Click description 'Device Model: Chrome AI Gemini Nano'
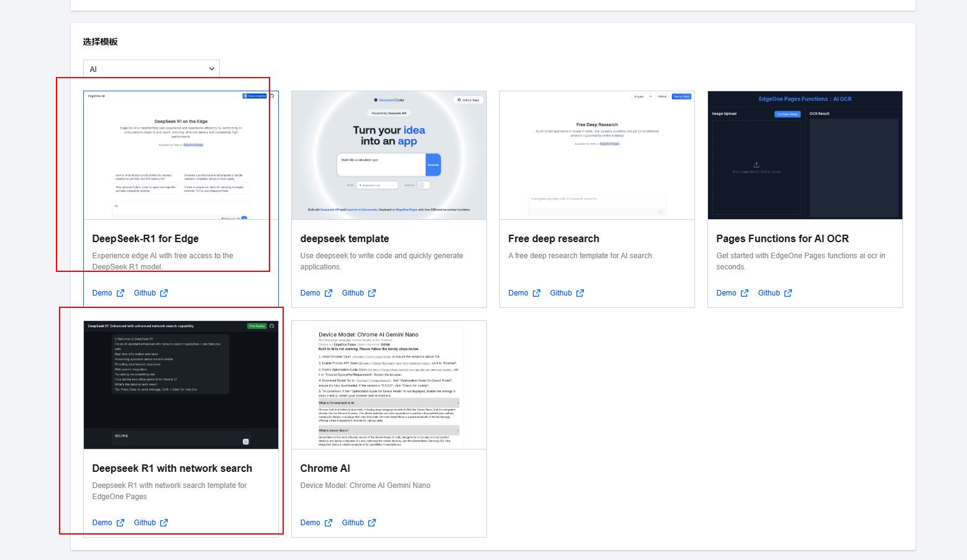The image size is (967, 560). point(365,485)
